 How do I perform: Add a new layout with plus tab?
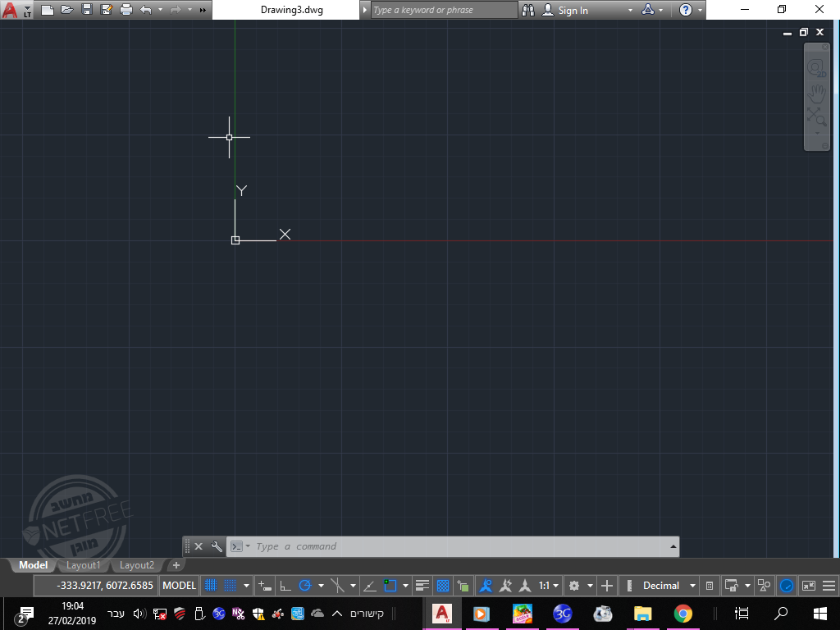(x=176, y=564)
